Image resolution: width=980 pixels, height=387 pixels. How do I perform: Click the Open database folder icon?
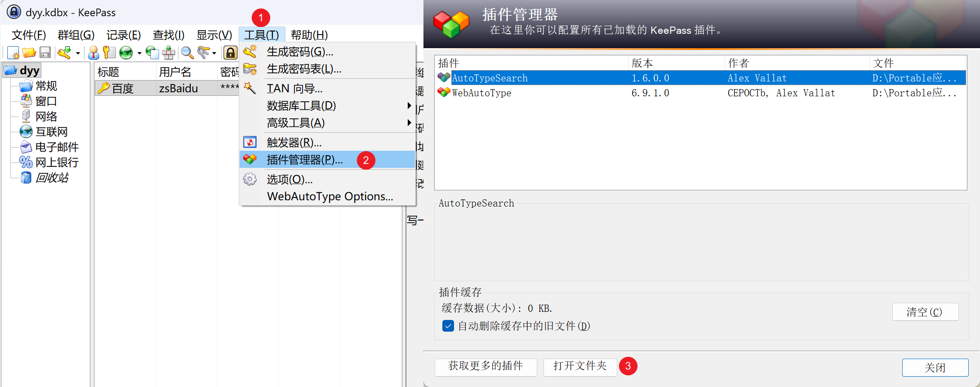tap(29, 53)
